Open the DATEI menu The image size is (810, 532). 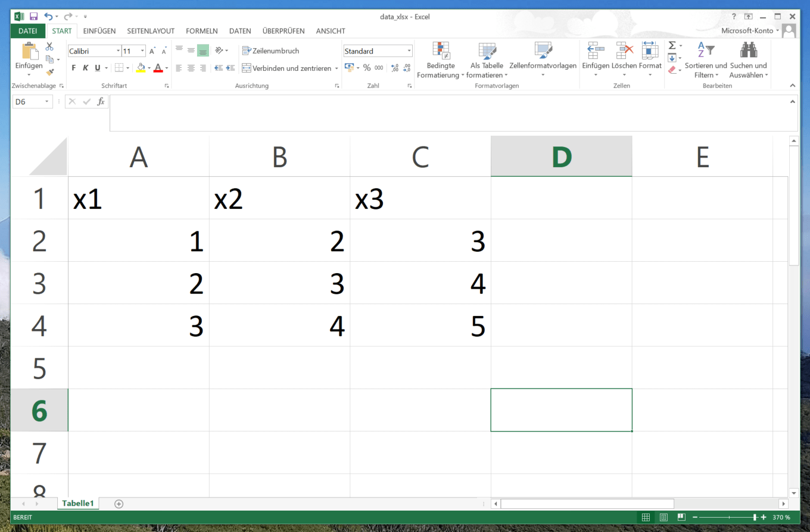[x=28, y=31]
